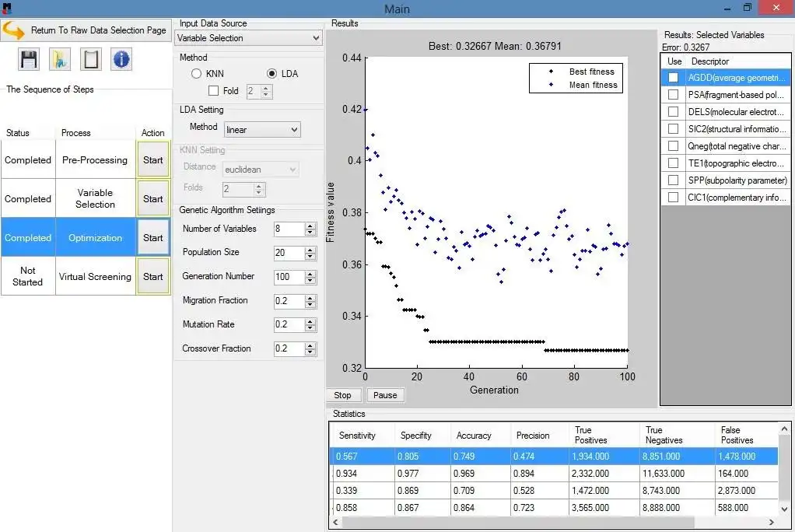Start the Optimization step

tap(153, 237)
